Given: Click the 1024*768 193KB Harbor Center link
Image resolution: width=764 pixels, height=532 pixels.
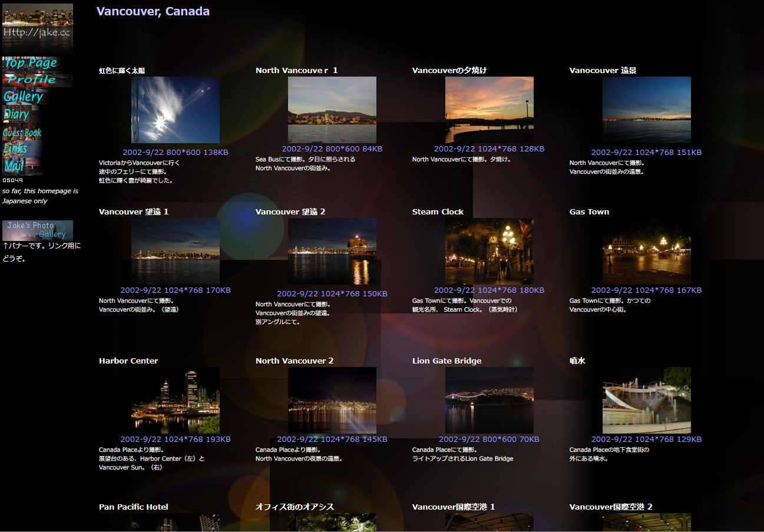Looking at the screenshot, I should [176, 439].
